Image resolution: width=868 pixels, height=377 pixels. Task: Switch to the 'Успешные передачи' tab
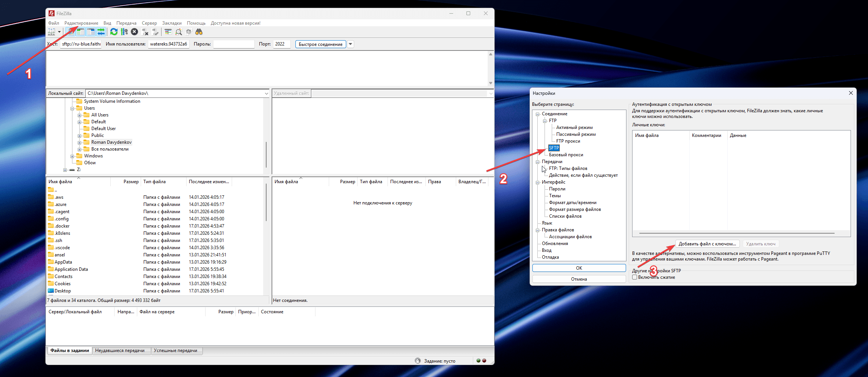(176, 351)
